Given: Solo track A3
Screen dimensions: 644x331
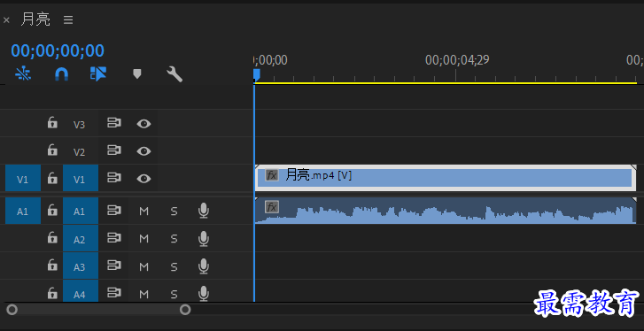Looking at the screenshot, I should [x=175, y=266].
